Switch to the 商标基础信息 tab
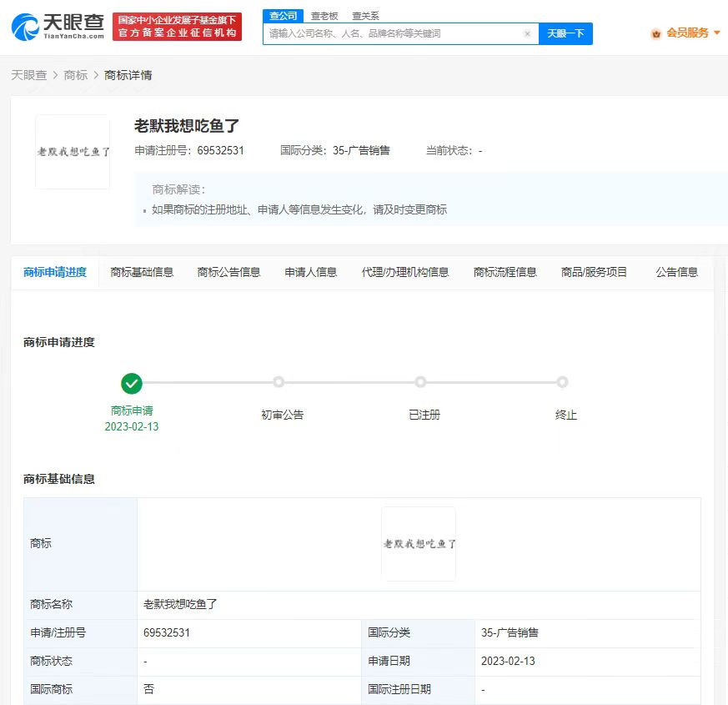This screenshot has width=728, height=705. (142, 272)
